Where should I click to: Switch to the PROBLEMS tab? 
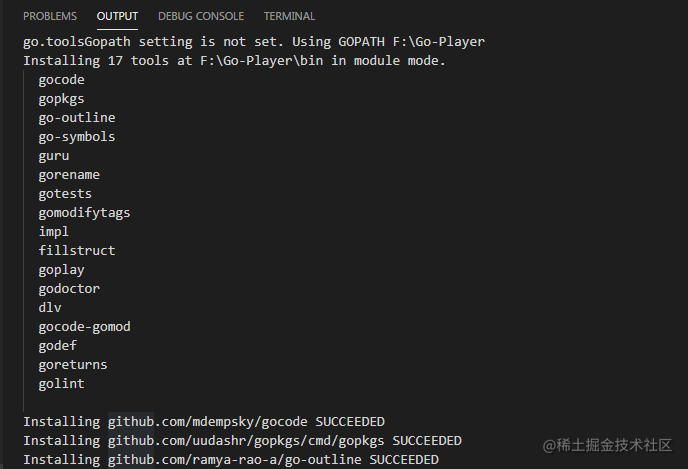(50, 16)
